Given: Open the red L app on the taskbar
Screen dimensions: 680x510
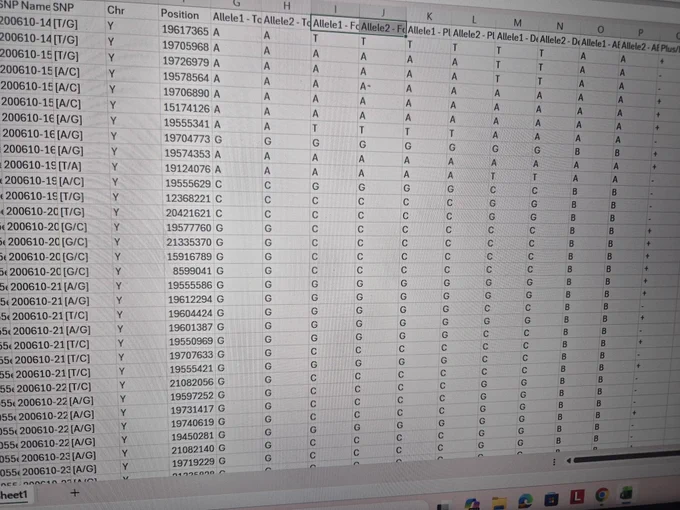Looking at the screenshot, I should [577, 497].
